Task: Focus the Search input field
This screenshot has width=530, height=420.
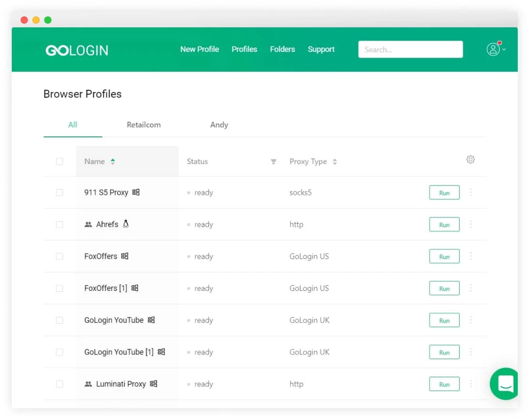Action: pos(410,49)
